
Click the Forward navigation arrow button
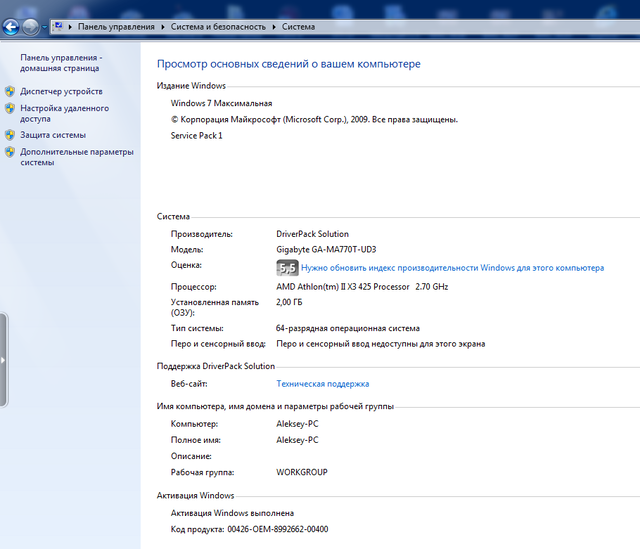coord(31,26)
